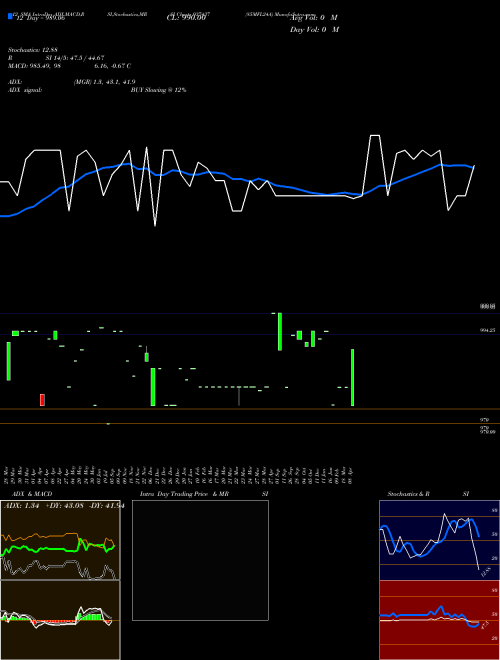Click the rightmost tall green candlestick

[353, 378]
